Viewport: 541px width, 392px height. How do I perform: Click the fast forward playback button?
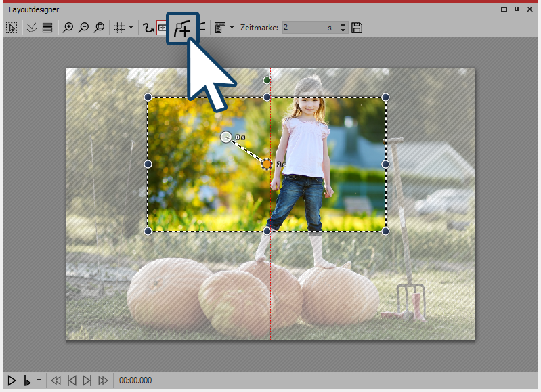pyautogui.click(x=103, y=380)
